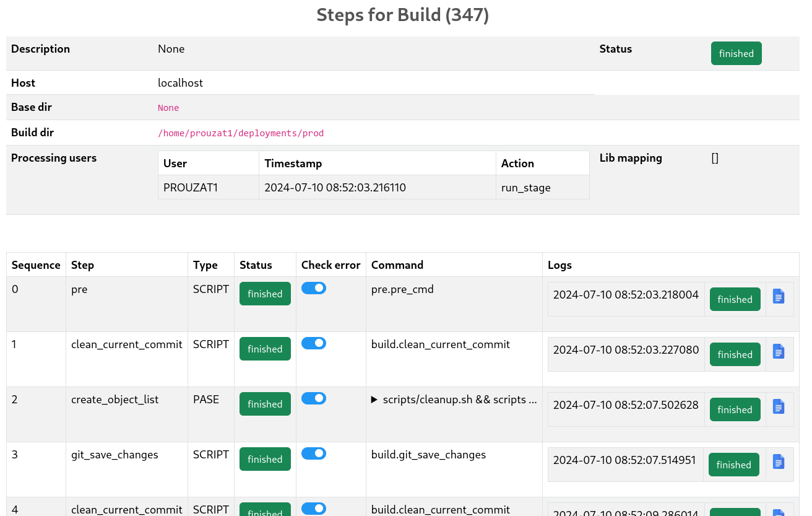Click finished status badge for pre step
Screen dimensions: 812x516
pyautogui.click(x=265, y=294)
